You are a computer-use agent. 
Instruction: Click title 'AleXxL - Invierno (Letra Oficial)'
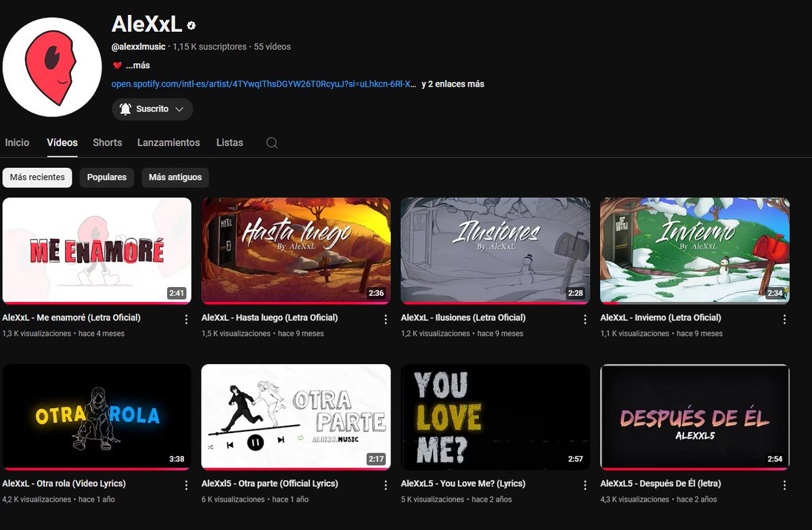pyautogui.click(x=660, y=317)
